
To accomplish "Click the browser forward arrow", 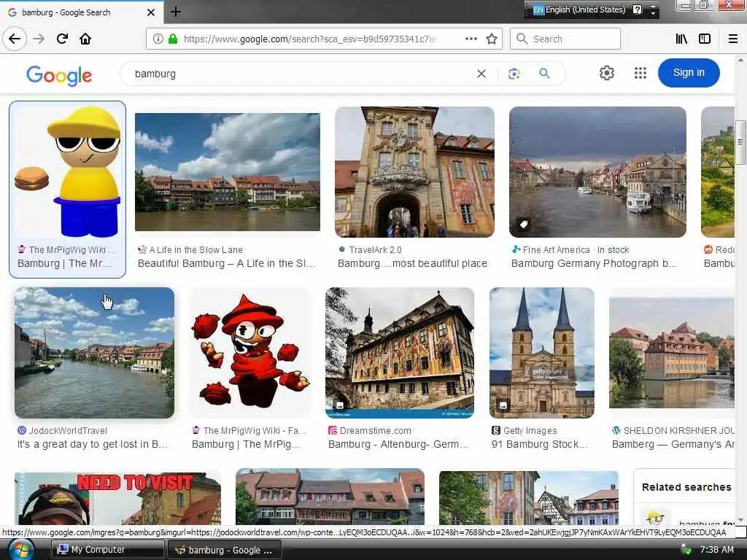I will pos(39,39).
